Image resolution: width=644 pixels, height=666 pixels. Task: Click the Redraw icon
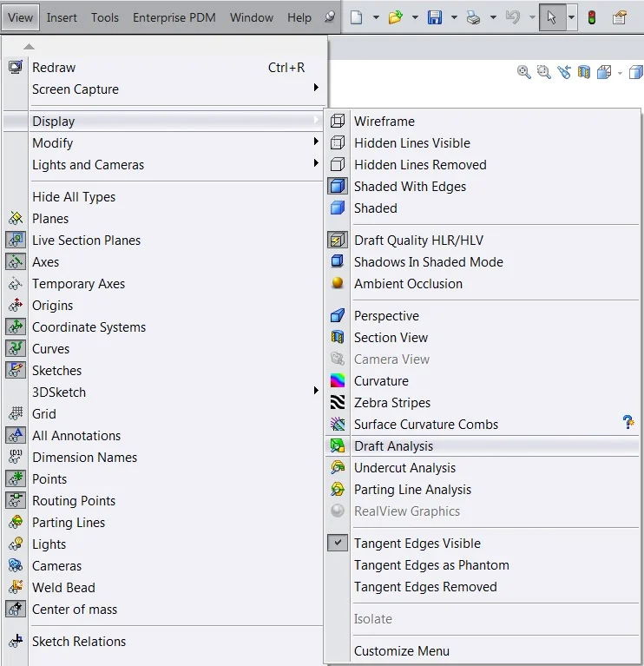pos(16,68)
